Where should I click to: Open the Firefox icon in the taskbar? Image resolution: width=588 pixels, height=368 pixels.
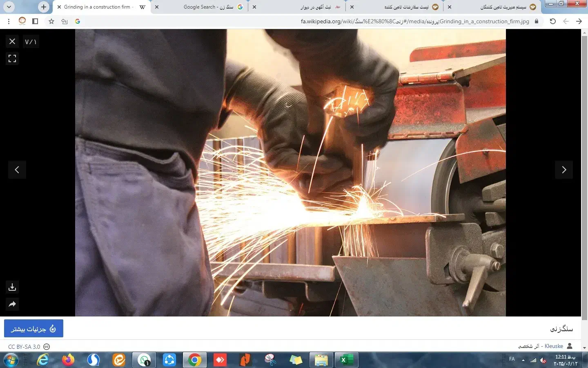[68, 360]
